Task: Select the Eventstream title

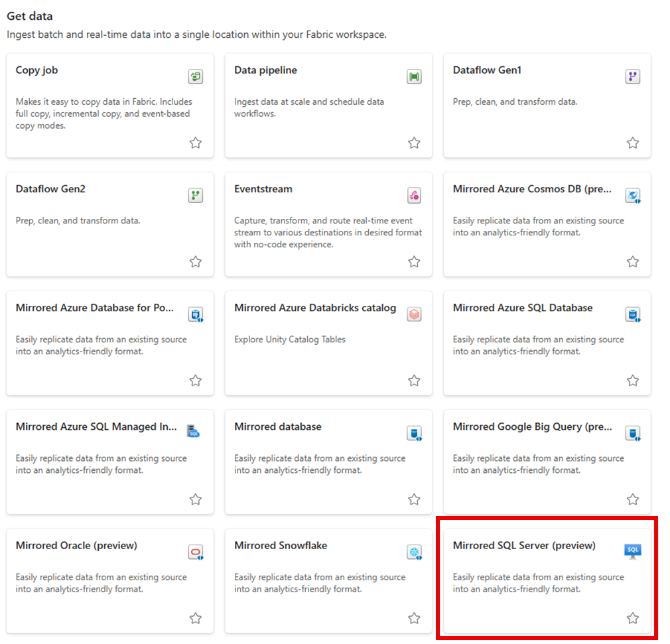Action: [x=263, y=189]
